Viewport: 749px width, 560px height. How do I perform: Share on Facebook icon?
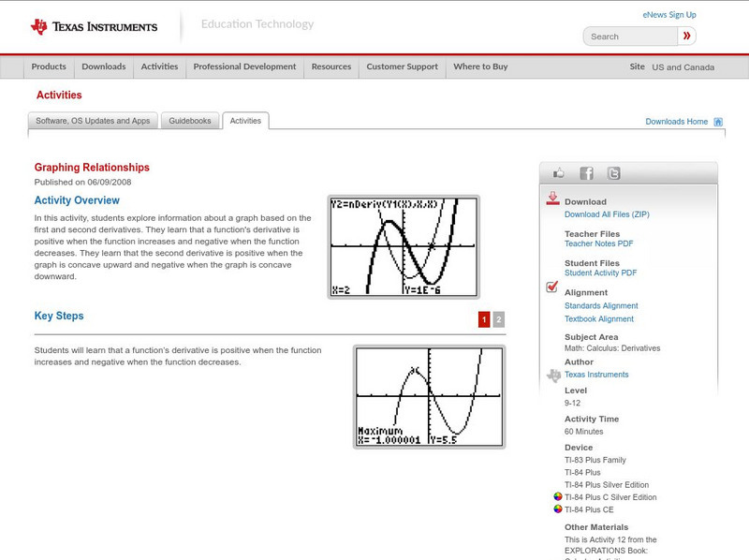pyautogui.click(x=586, y=173)
